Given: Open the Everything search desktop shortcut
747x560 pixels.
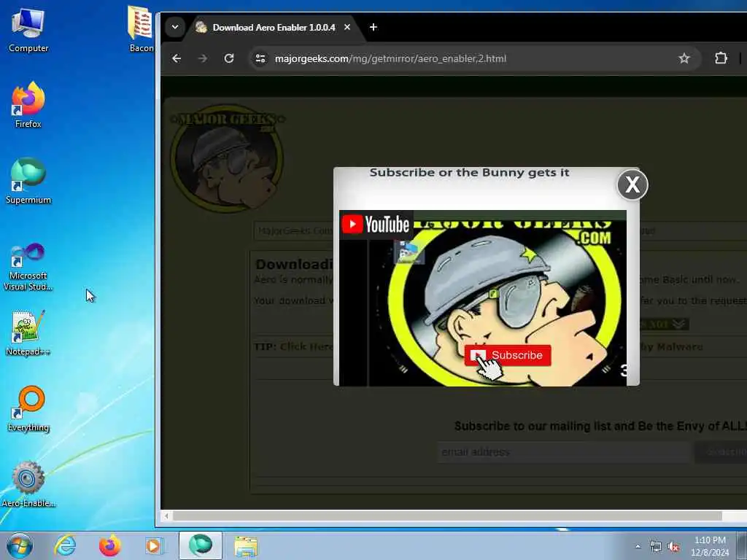Looking at the screenshot, I should (x=28, y=408).
